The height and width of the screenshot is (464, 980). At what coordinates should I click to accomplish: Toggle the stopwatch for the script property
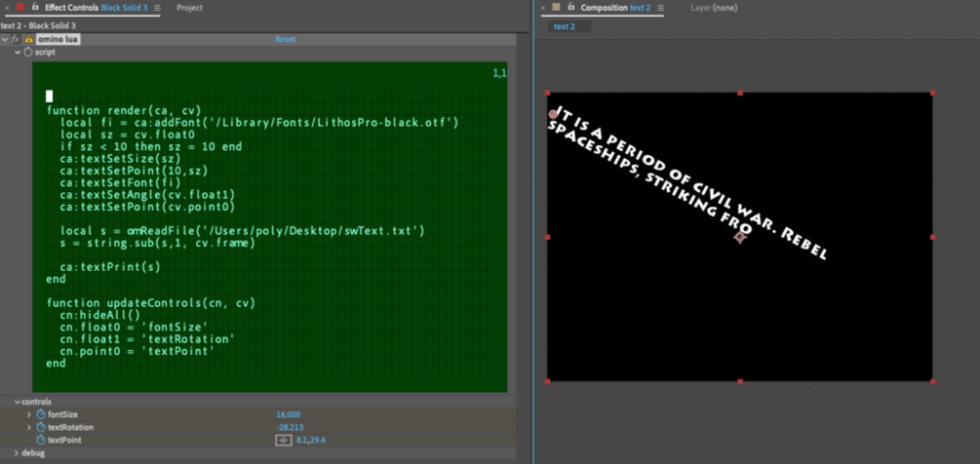click(27, 53)
